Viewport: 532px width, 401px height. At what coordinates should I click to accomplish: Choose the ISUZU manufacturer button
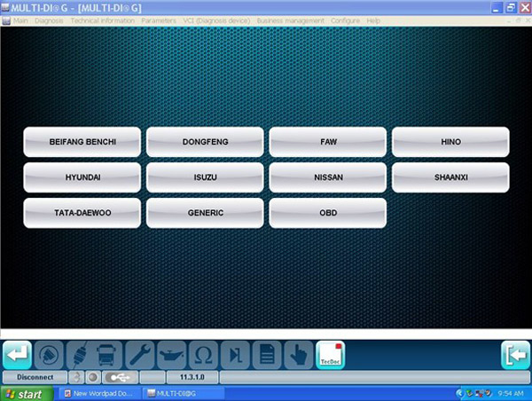[205, 177]
